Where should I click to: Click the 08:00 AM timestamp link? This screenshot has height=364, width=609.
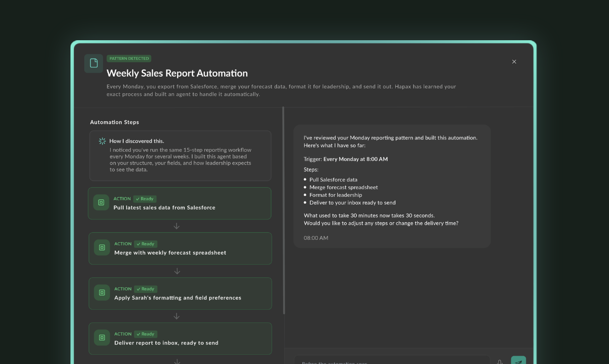click(315, 238)
